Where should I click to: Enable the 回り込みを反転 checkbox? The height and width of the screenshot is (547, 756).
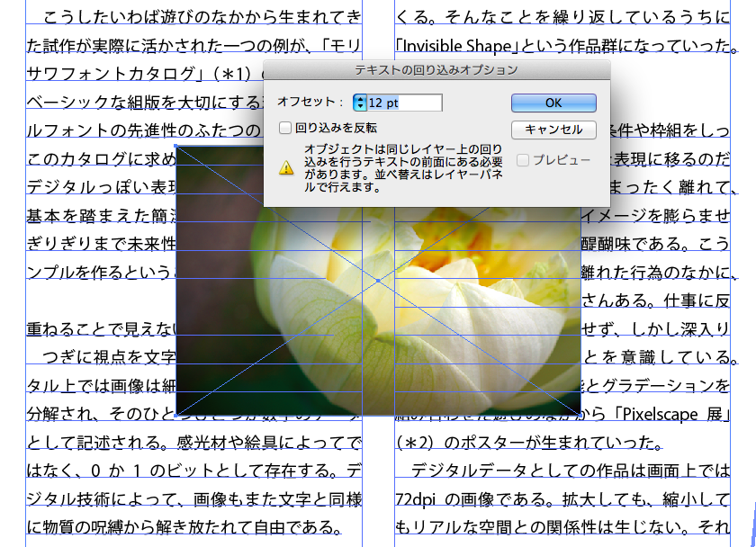click(285, 128)
